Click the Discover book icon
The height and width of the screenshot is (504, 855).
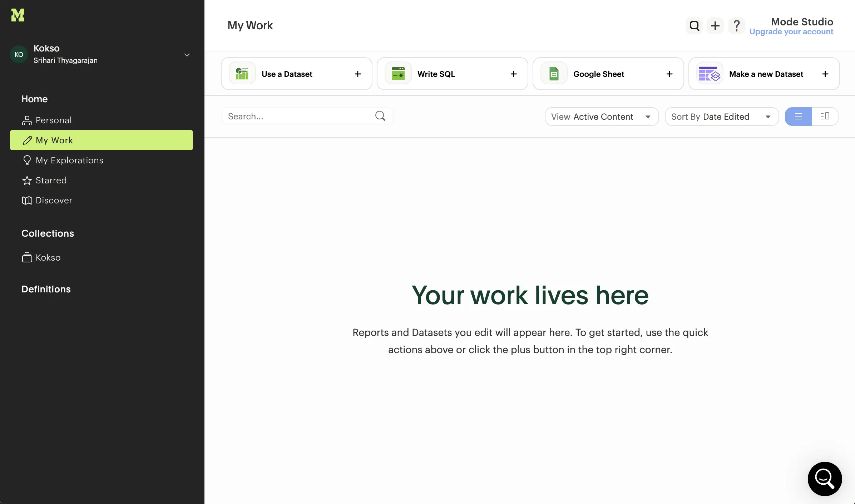pyautogui.click(x=27, y=201)
